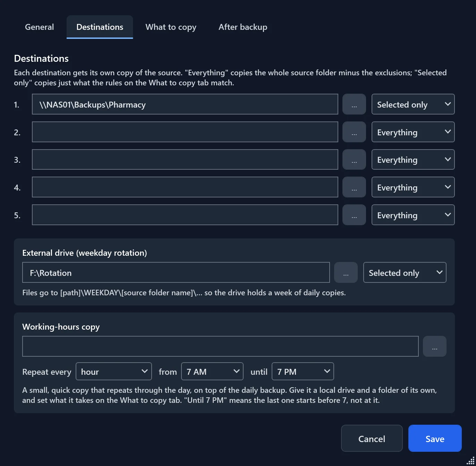Open destination 2 Everything dropdown
The height and width of the screenshot is (466, 476).
pos(413,132)
